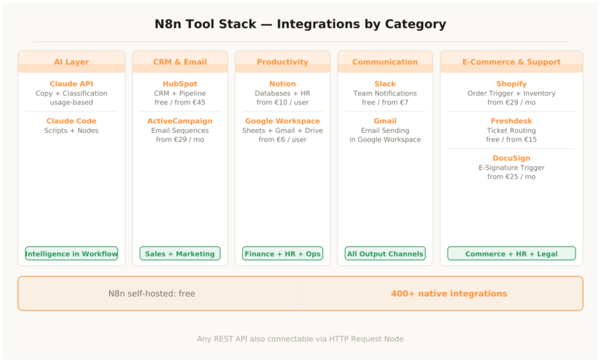Click "free / from €45" price text
Image resolution: width=601 pixels, height=364 pixels.
[180, 103]
